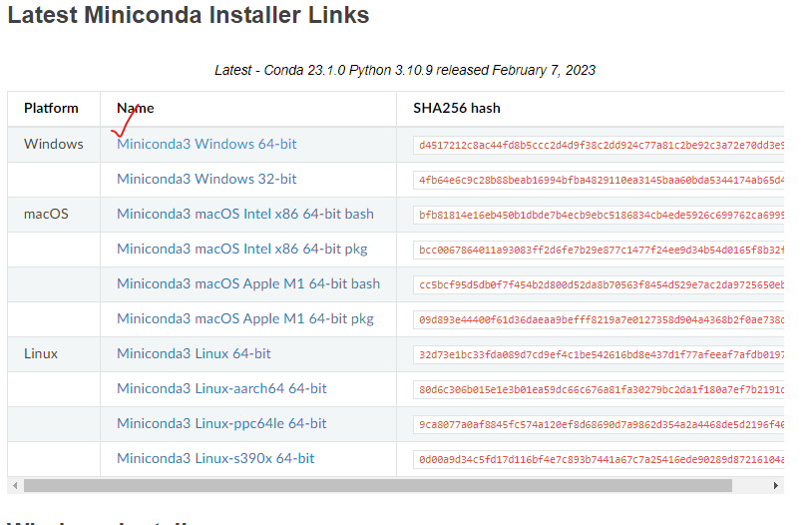Screen dimensions: 812x525
Task: Download Miniconda3 macOS Intel x86 64-bit bash
Action: (x=245, y=214)
